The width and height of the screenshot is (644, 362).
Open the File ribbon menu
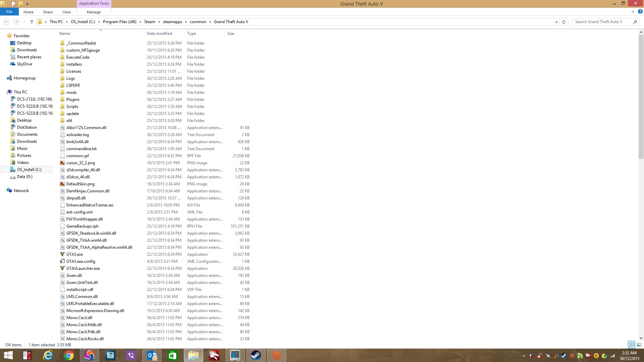click(9, 12)
